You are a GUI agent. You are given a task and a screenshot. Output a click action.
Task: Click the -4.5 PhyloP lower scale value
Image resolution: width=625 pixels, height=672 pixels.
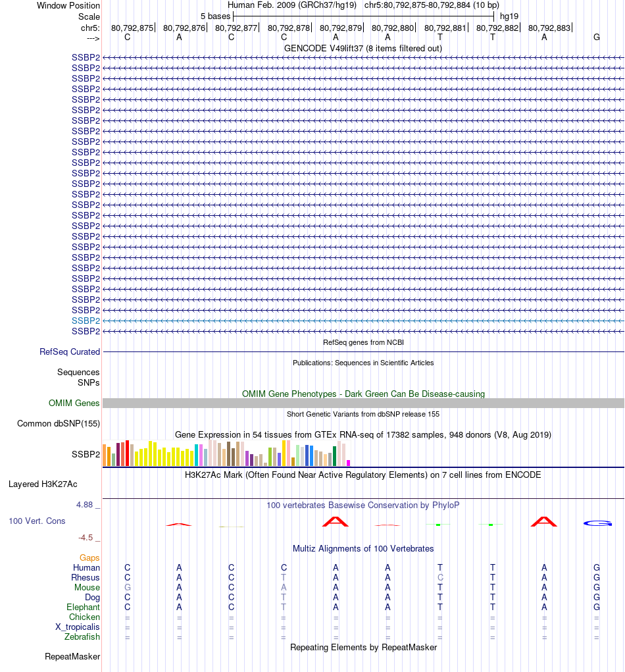(x=86, y=538)
